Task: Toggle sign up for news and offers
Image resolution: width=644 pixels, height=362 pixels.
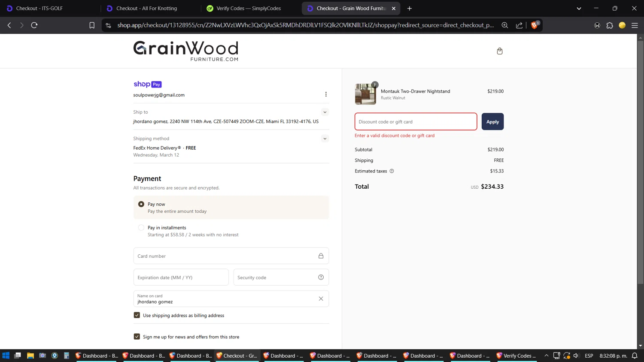Action: (x=137, y=337)
